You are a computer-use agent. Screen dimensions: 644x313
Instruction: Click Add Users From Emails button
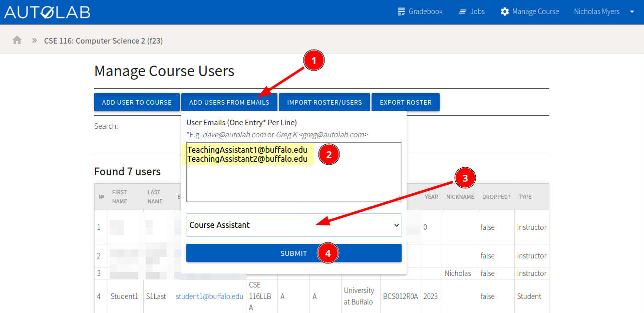(x=229, y=102)
